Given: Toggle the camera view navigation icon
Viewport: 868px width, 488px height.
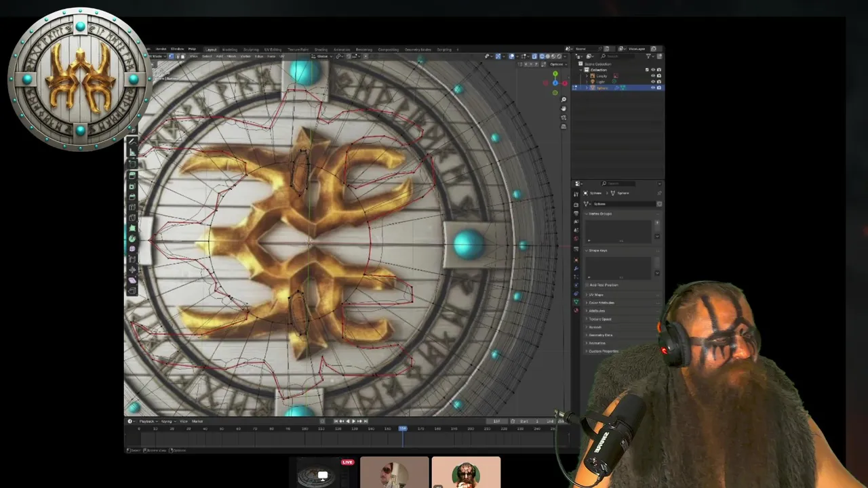Looking at the screenshot, I should 564,117.
